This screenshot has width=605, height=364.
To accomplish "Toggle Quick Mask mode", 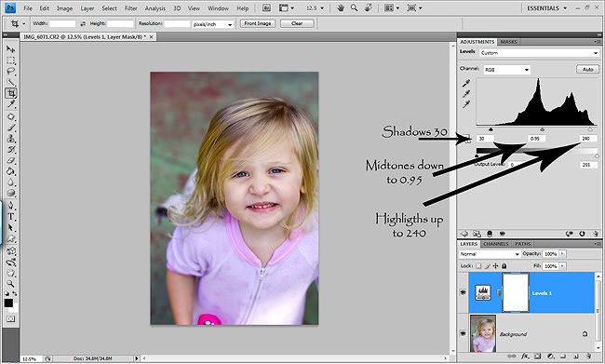I will tap(10, 318).
